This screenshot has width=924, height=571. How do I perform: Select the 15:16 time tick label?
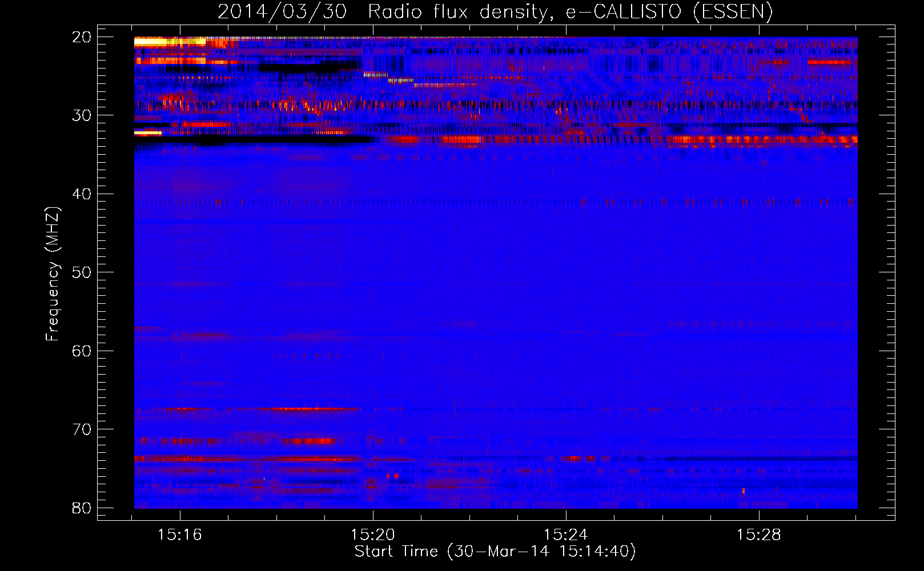(x=180, y=535)
